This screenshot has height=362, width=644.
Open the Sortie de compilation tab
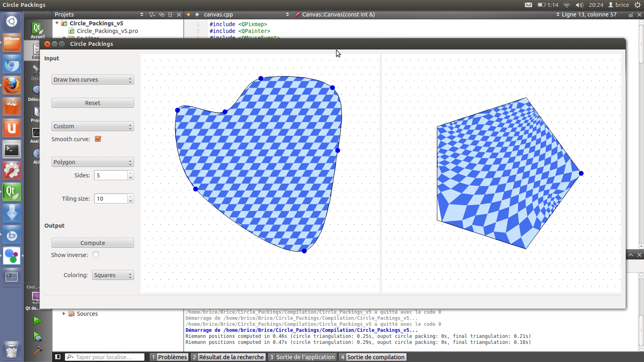(372, 357)
